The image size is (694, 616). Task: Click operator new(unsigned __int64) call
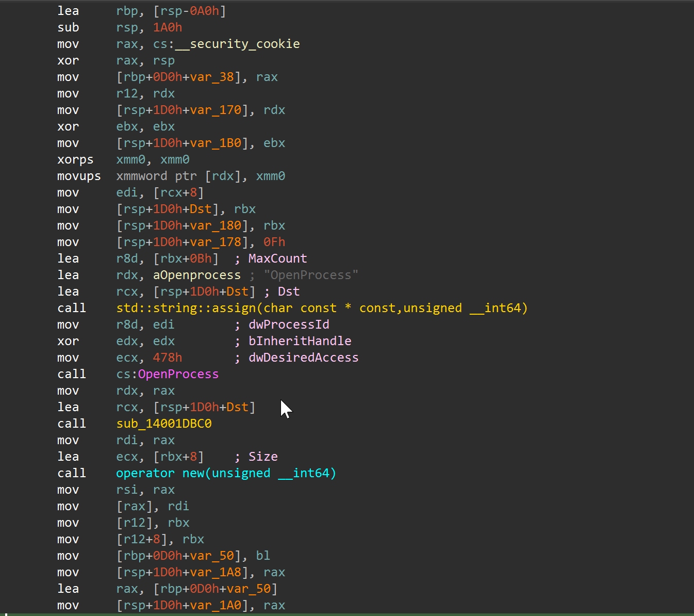[x=226, y=473]
